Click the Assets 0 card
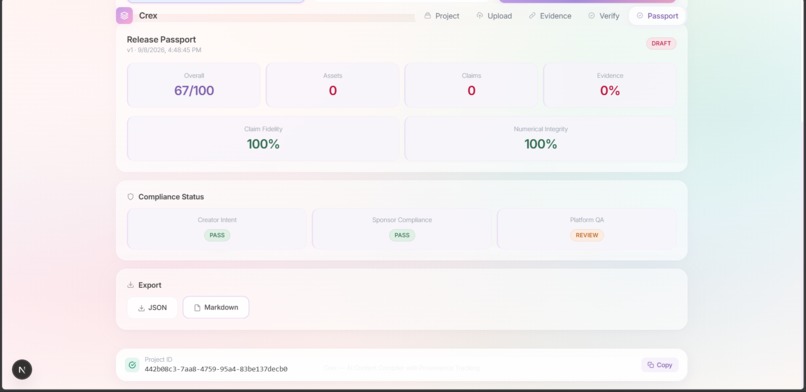The height and width of the screenshot is (392, 806). (x=333, y=85)
